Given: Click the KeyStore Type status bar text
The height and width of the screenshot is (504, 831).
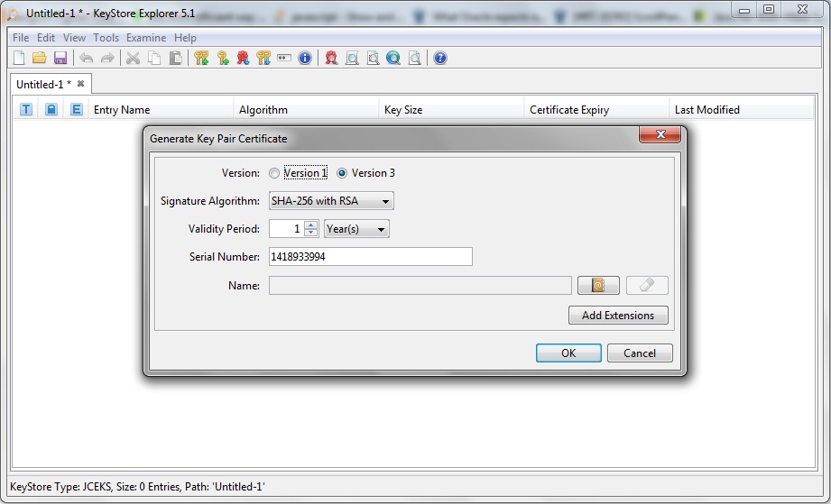Looking at the screenshot, I should click(x=137, y=487).
